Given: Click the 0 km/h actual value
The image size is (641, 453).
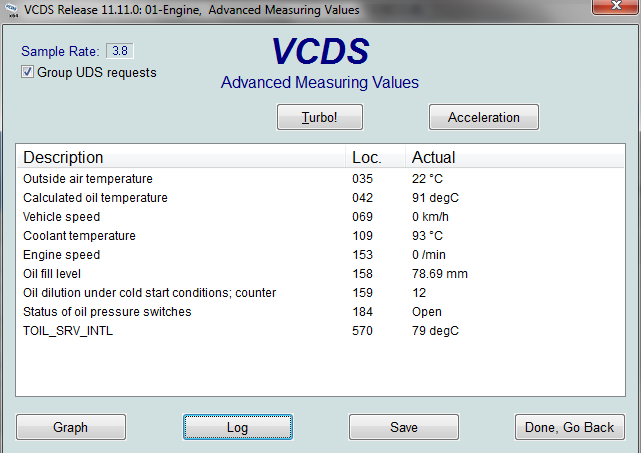Looking at the screenshot, I should tap(430, 217).
